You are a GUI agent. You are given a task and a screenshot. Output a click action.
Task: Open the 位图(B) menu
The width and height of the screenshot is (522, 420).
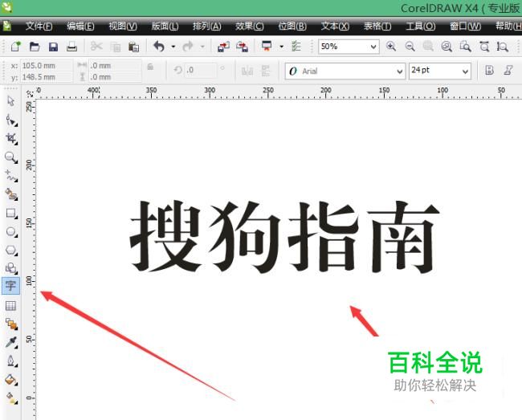pyautogui.click(x=292, y=26)
